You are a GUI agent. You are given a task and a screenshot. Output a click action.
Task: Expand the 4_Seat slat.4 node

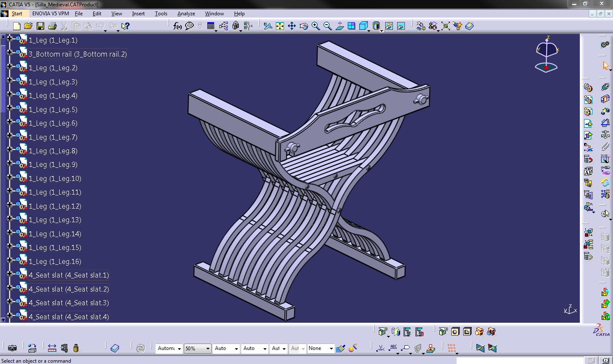pos(9,315)
